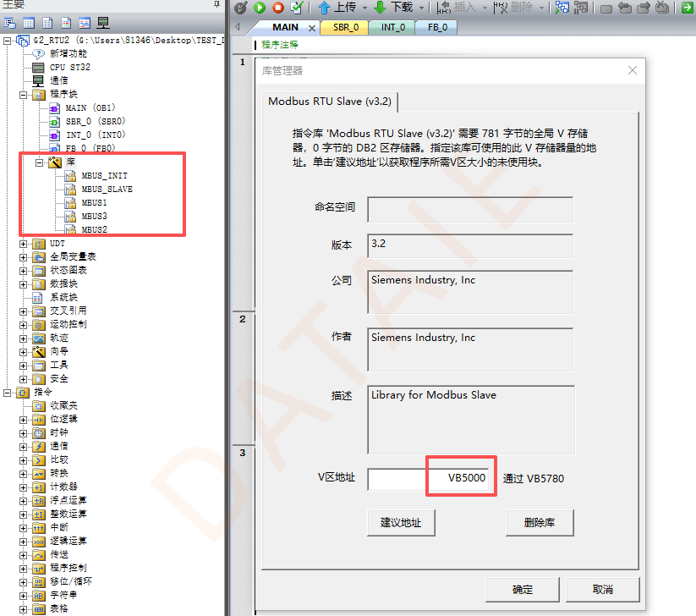
Task: Click the 删除库 button
Action: [x=540, y=523]
